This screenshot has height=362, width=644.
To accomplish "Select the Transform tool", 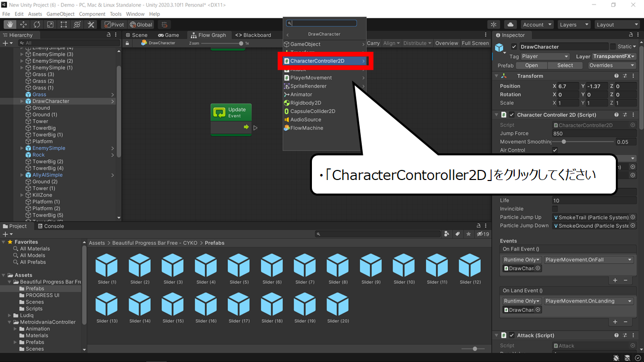I will [x=77, y=25].
